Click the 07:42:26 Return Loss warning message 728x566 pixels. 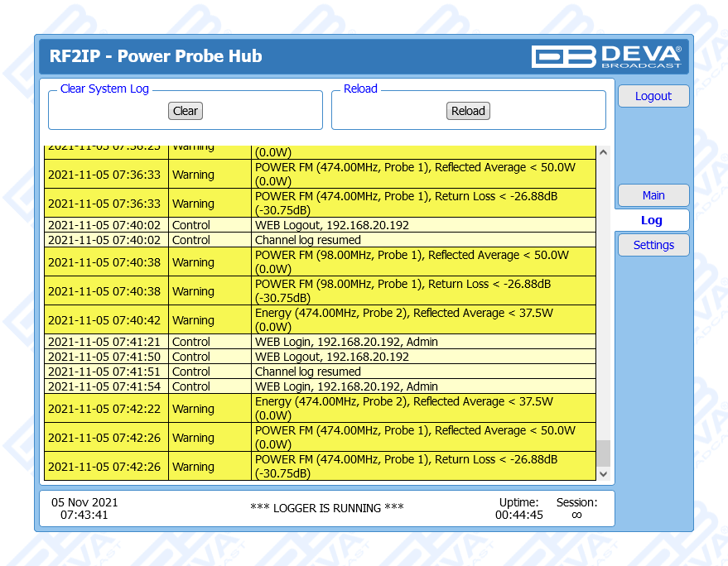406,466
